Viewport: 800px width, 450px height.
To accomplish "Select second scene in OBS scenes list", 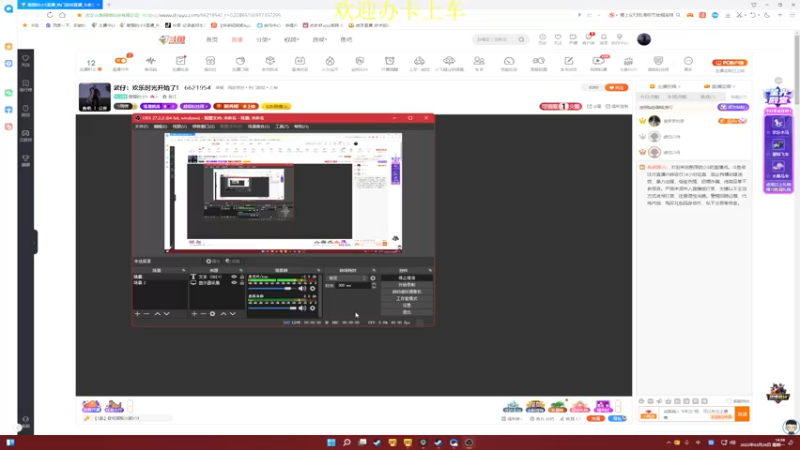I will click(x=160, y=283).
